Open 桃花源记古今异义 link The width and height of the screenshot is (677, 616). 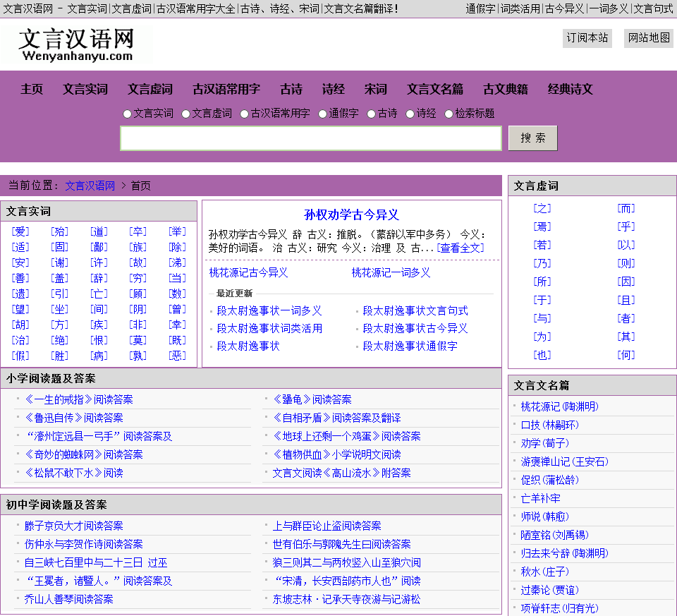tap(248, 272)
